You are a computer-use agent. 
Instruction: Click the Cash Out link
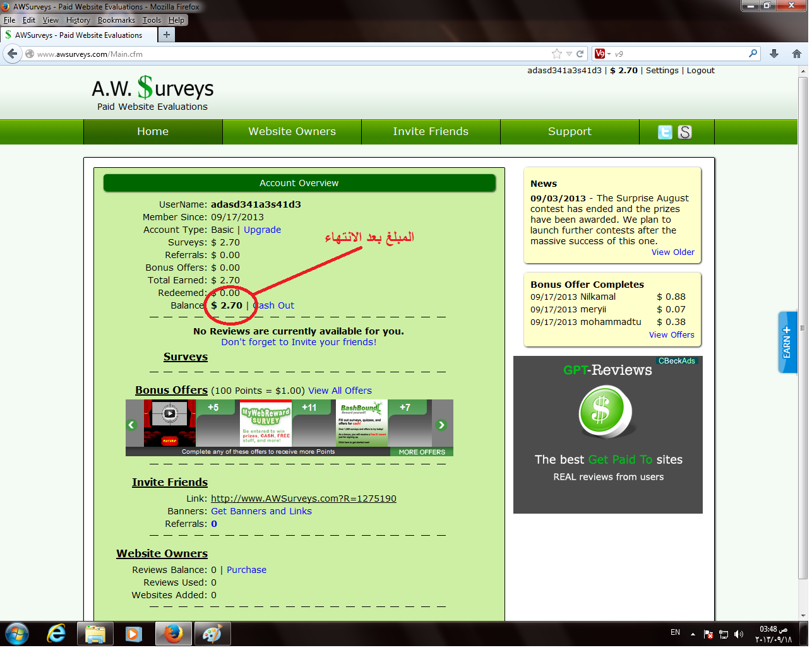coord(273,305)
